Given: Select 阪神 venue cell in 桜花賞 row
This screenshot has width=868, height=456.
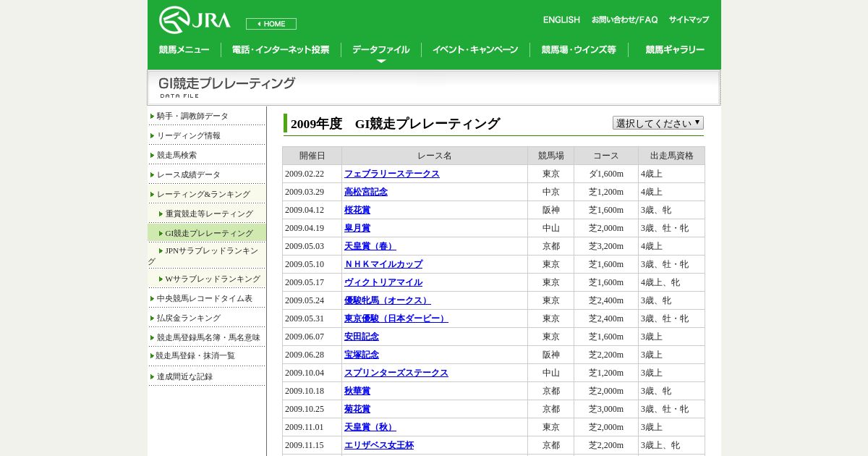Looking at the screenshot, I should pos(551,210).
